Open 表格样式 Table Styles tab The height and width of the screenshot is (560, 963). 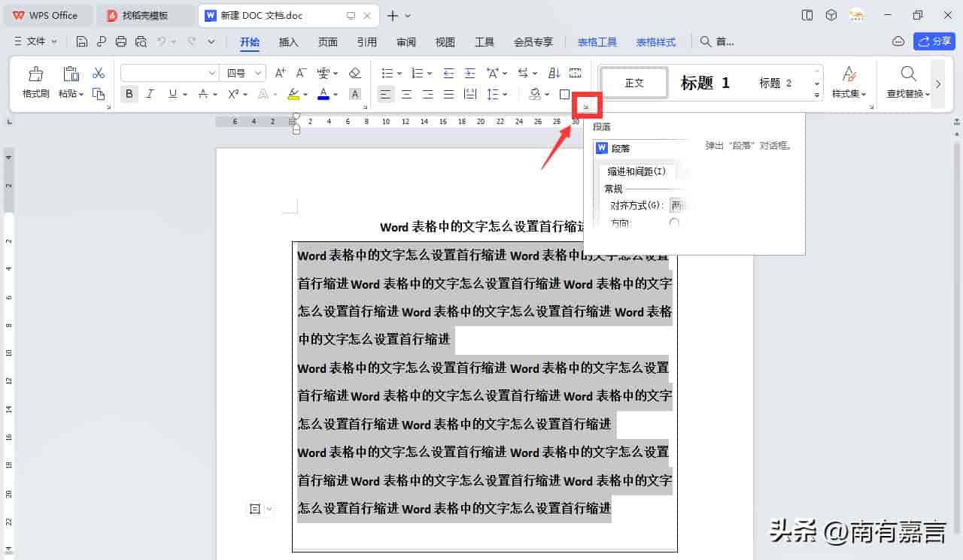[x=656, y=42]
